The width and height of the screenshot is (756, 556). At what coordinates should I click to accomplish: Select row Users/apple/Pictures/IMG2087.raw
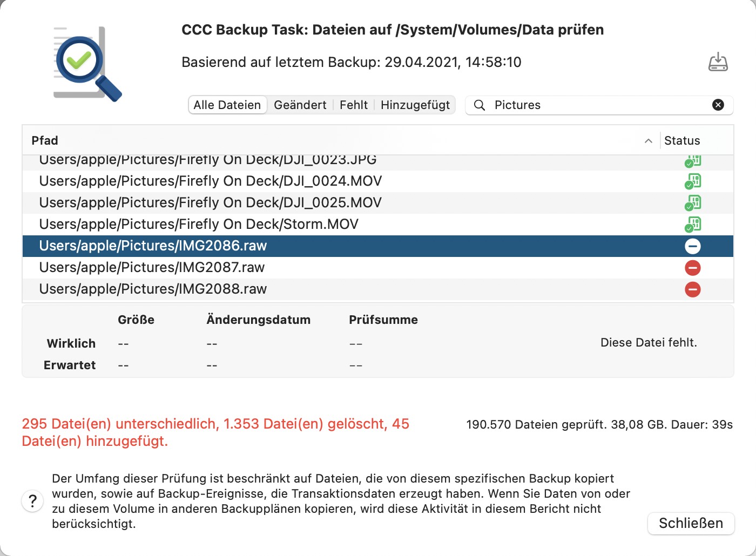point(378,268)
